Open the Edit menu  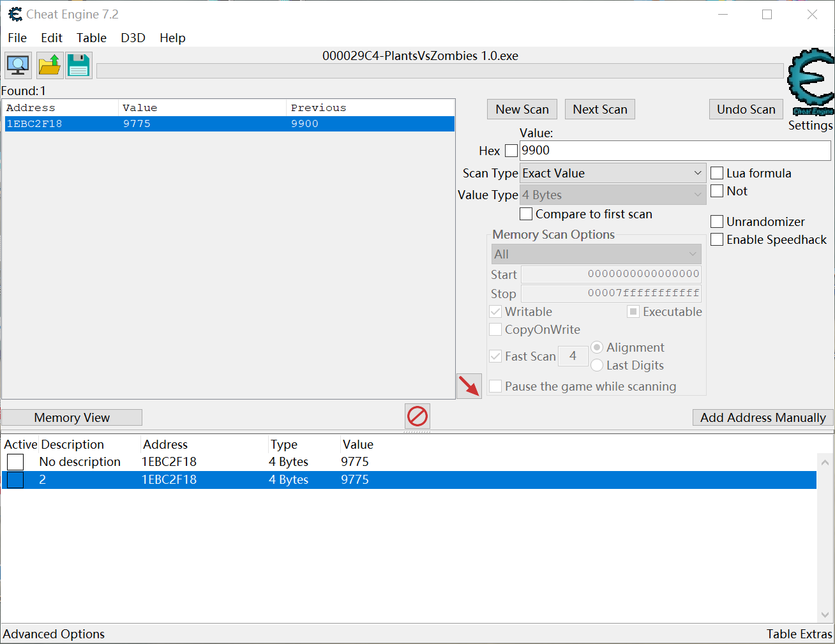(x=52, y=38)
